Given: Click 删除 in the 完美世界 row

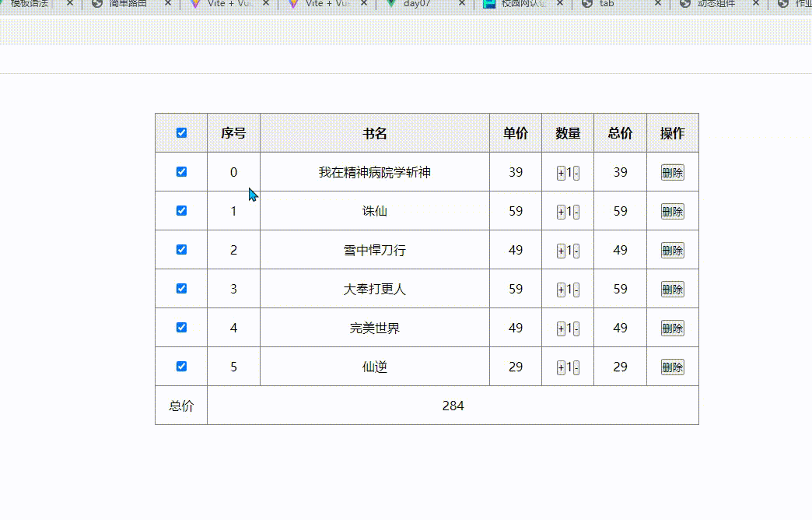Looking at the screenshot, I should (672, 329).
